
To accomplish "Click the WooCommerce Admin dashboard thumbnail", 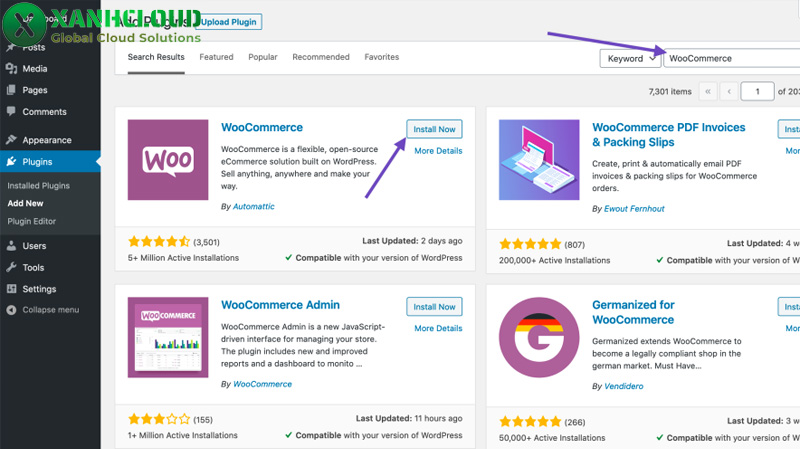I will 168,337.
